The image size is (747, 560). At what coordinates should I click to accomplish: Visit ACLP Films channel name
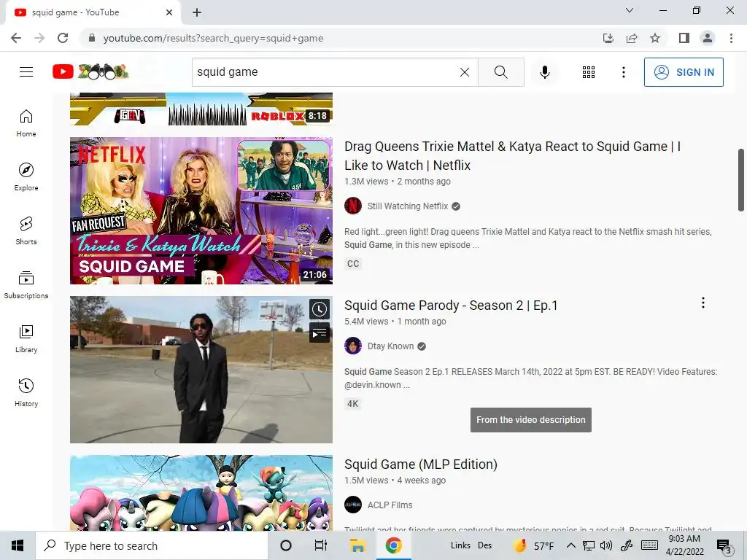(390, 505)
